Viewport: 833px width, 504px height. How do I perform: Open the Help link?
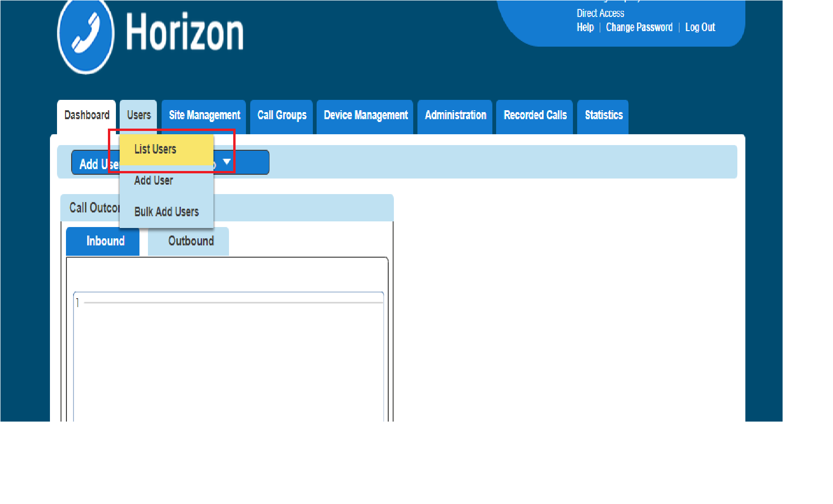click(x=585, y=27)
